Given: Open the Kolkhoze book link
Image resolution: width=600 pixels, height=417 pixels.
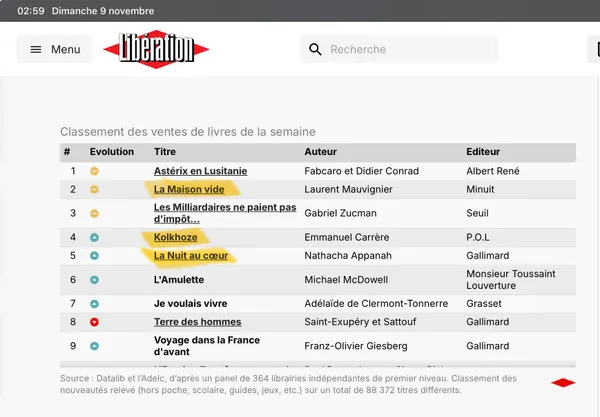Looking at the screenshot, I should (176, 237).
